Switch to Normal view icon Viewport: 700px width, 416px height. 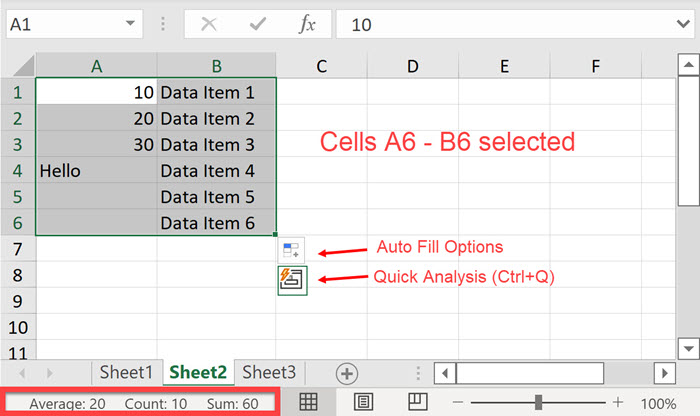click(308, 402)
